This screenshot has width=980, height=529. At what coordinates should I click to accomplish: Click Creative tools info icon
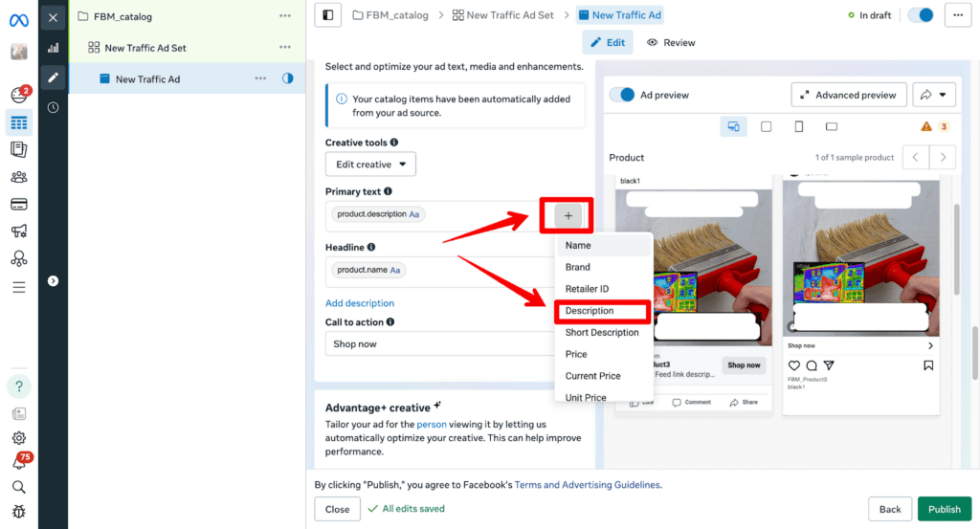(x=393, y=143)
